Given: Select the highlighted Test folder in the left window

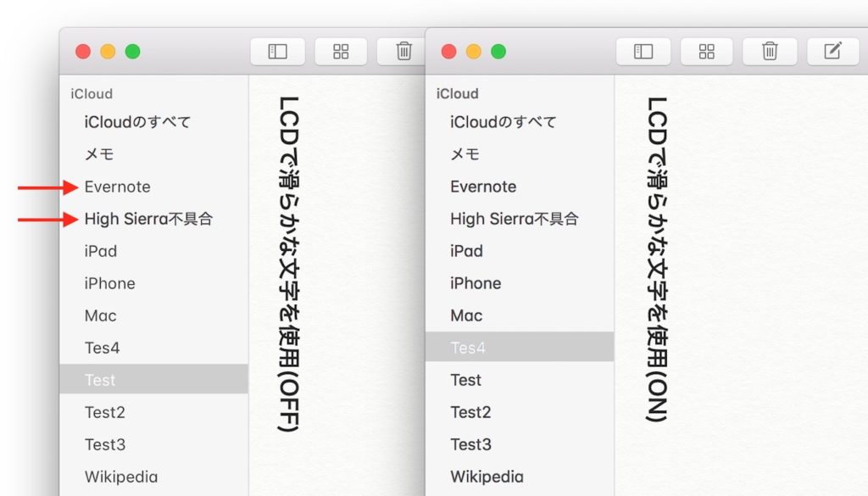Looking at the screenshot, I should pos(100,380).
